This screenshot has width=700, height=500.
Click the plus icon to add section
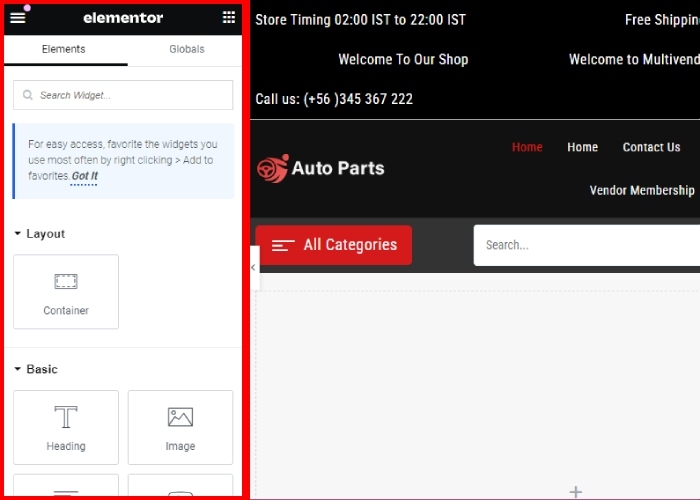(575, 491)
